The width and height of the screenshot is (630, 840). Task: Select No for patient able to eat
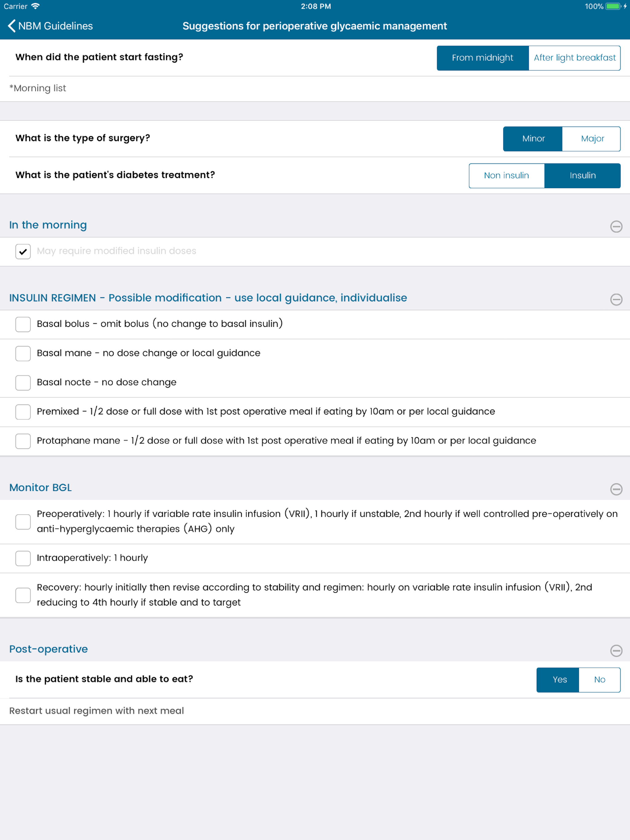click(599, 680)
